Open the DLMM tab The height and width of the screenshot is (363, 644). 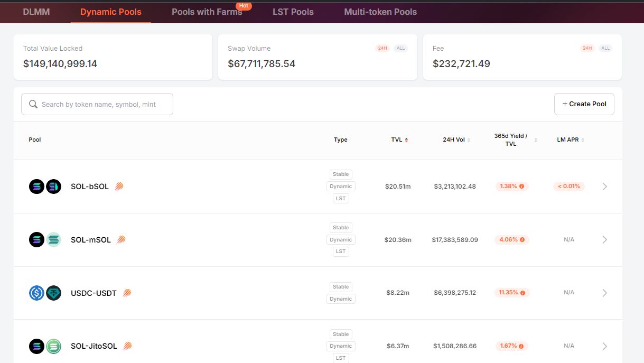click(36, 12)
